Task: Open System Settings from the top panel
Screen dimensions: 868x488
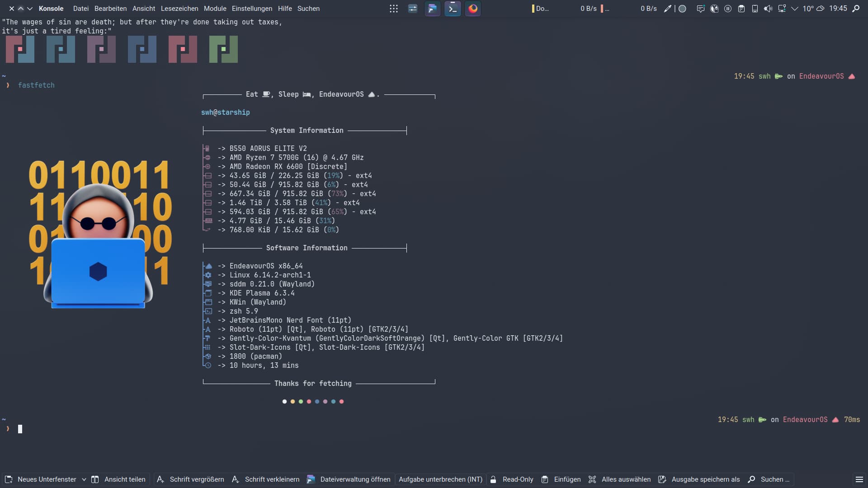Action: click(x=413, y=9)
